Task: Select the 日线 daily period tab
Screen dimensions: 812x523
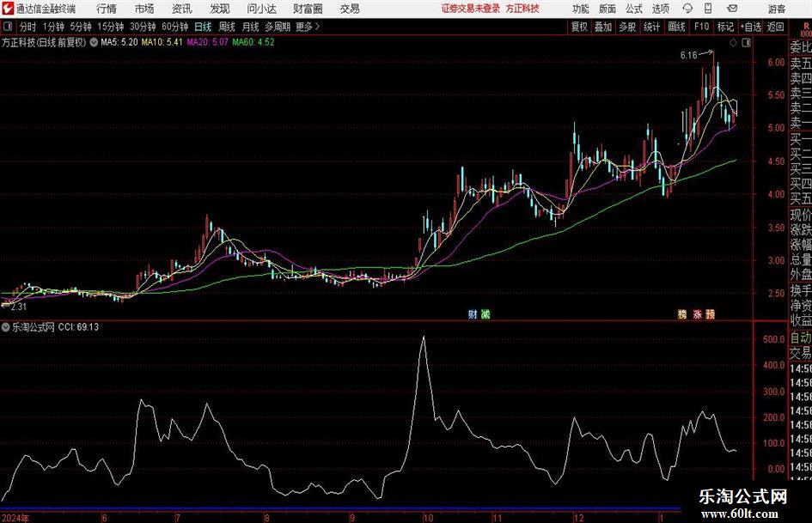Action: pyautogui.click(x=203, y=27)
